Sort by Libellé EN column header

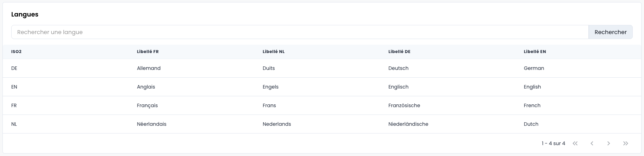click(x=535, y=52)
